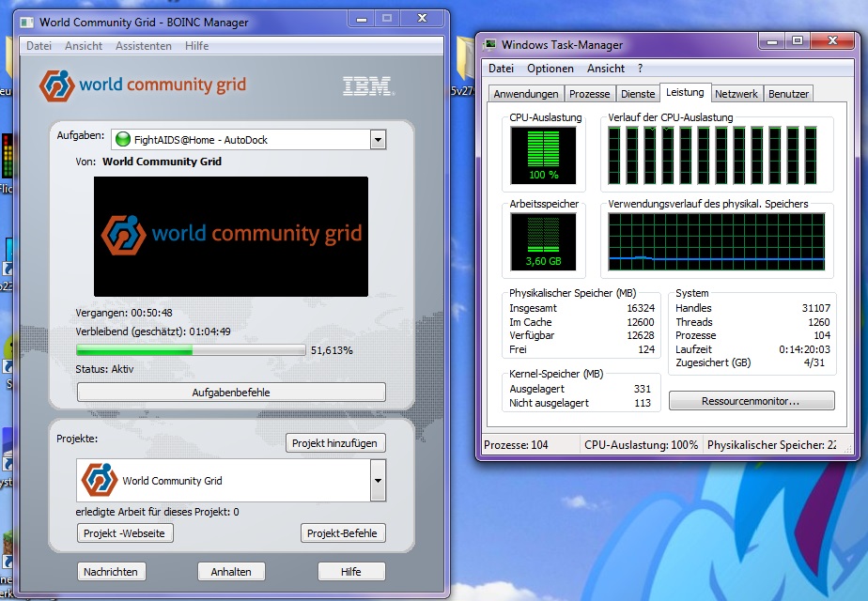Click the Aufgabenbefehle button
Screen dimensions: 868x601
[231, 393]
